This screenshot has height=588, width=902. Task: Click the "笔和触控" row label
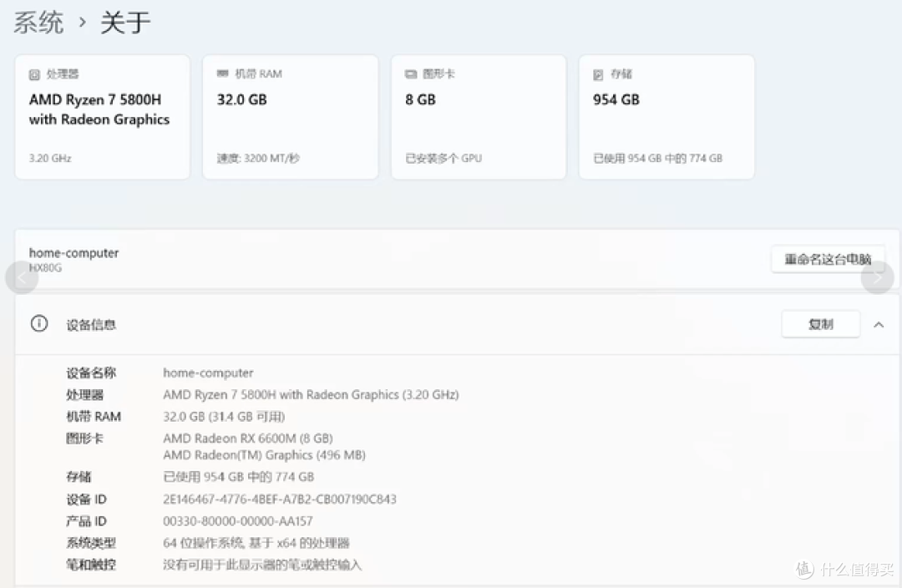pos(91,565)
